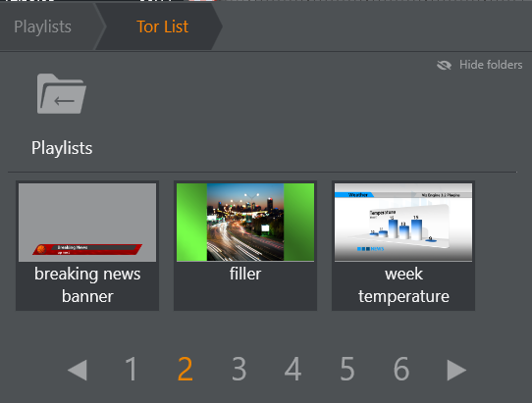The image size is (532, 403).
Task: Click the 'filler' caption text
Action: pyautogui.click(x=245, y=274)
